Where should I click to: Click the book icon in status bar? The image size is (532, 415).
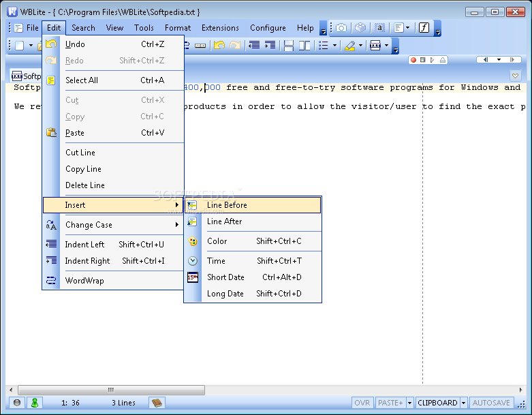(157, 403)
